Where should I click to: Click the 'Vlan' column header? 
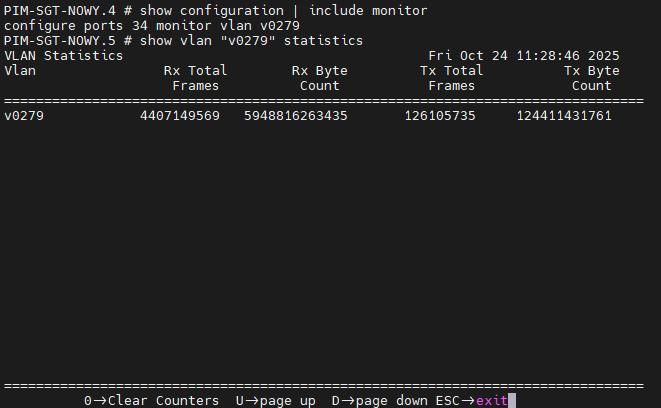pos(20,71)
